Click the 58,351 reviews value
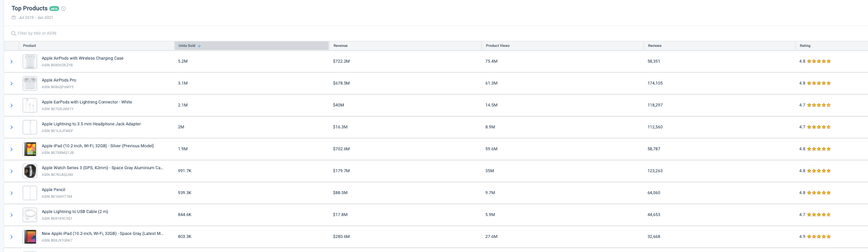Image resolution: width=868 pixels, height=252 pixels. point(654,61)
